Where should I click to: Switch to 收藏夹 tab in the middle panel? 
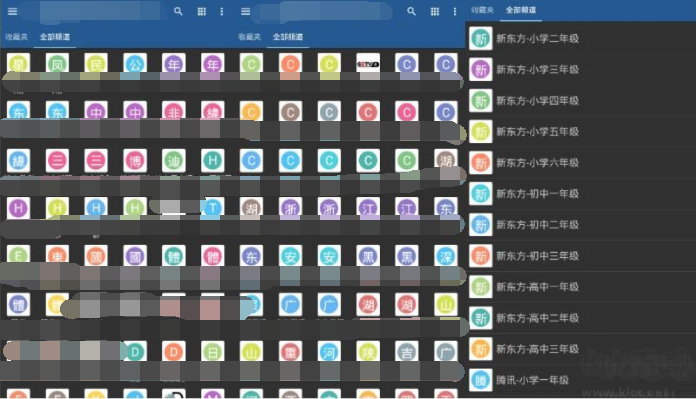pyautogui.click(x=249, y=37)
